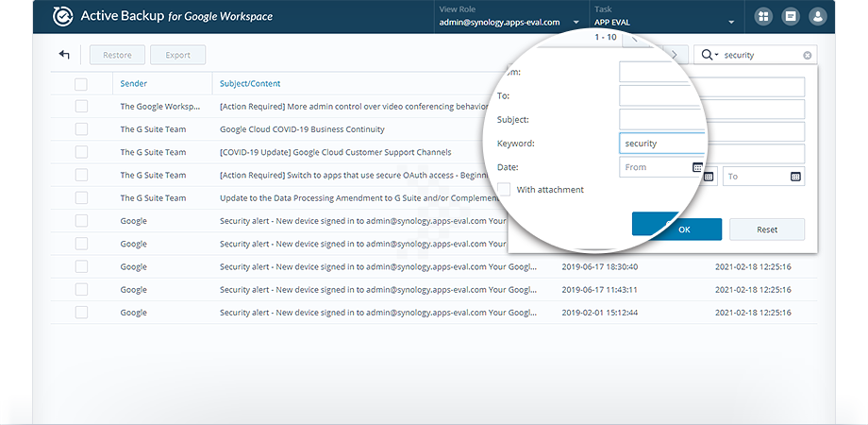
Task: Open the messages icon in header
Action: [791, 17]
